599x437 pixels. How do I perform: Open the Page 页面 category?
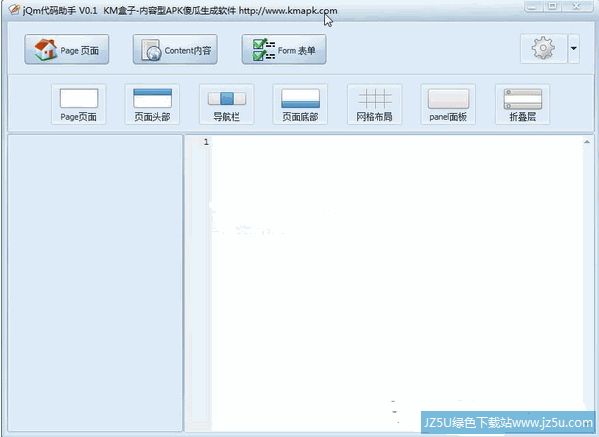click(67, 50)
